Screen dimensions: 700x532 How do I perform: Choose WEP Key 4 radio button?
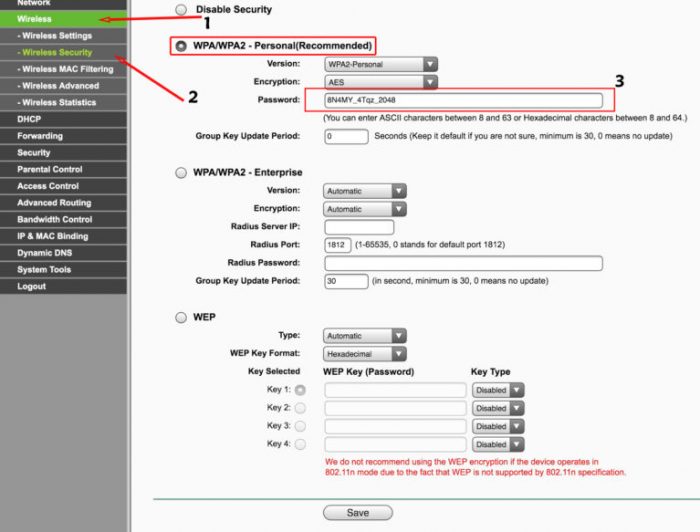(x=300, y=444)
